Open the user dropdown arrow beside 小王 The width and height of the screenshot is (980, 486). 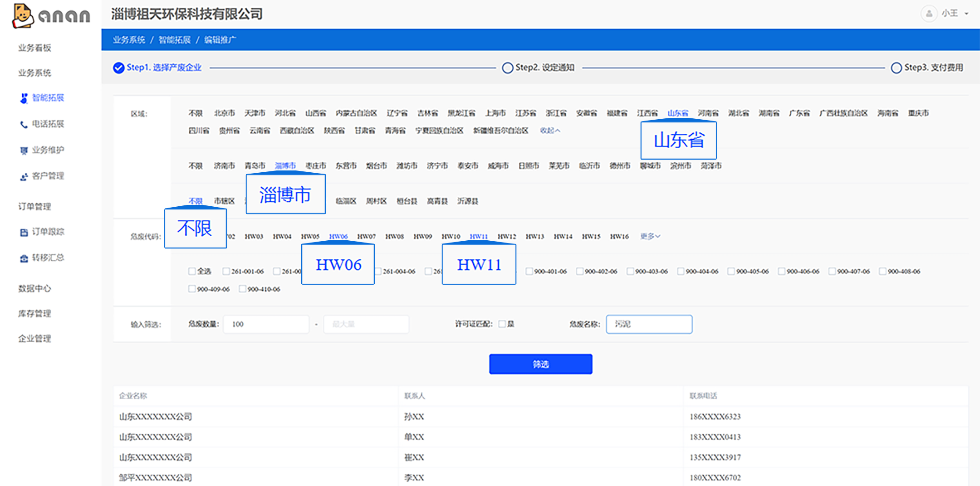[x=966, y=14]
